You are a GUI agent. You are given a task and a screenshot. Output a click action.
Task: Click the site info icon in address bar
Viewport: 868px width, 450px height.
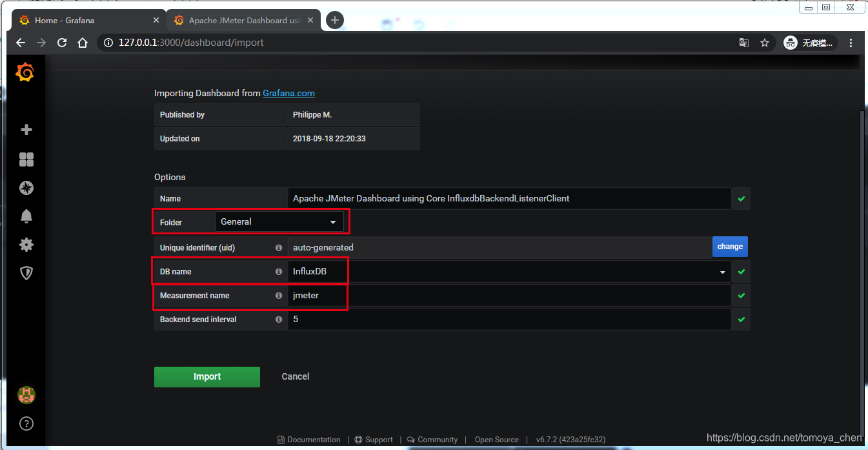pyautogui.click(x=108, y=43)
